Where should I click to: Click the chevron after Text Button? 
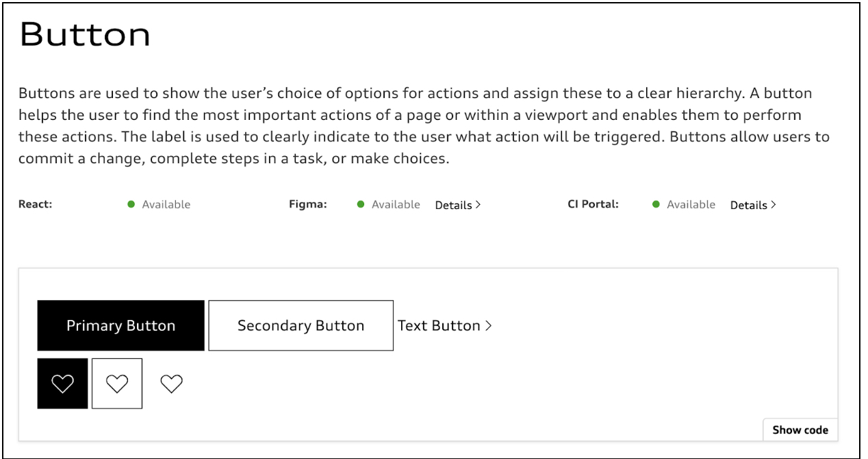489,325
